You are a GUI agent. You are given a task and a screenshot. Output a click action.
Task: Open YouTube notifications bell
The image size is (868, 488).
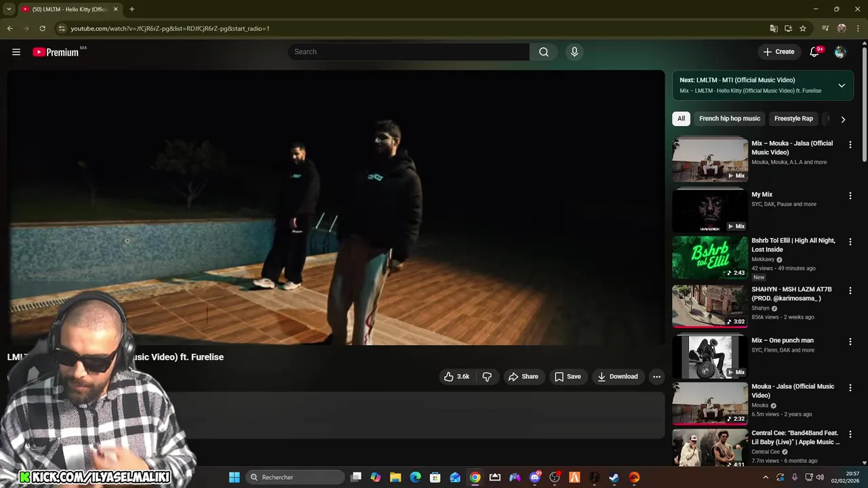(815, 52)
